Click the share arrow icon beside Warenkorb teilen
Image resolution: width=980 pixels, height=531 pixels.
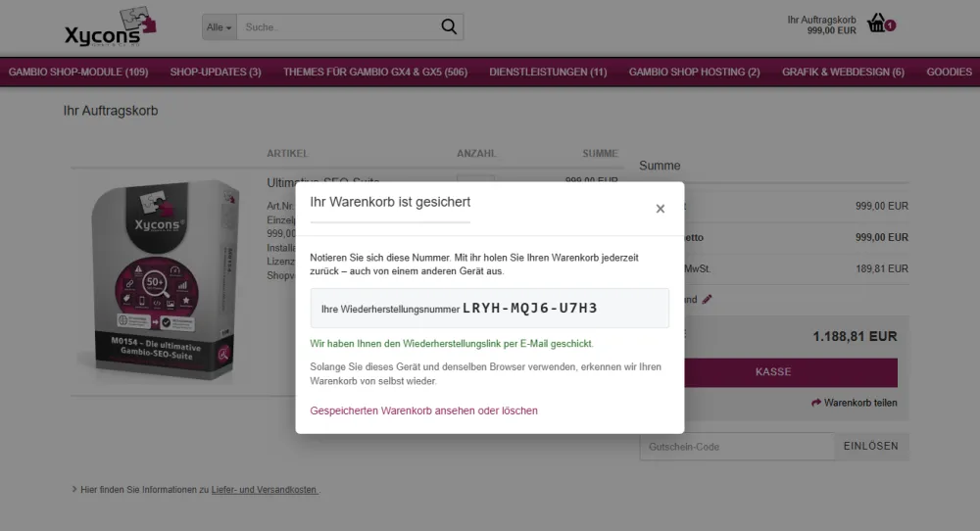click(x=815, y=403)
